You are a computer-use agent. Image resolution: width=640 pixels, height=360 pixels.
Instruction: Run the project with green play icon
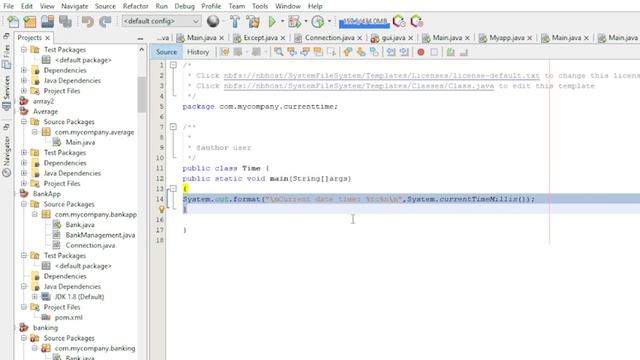[x=272, y=21]
